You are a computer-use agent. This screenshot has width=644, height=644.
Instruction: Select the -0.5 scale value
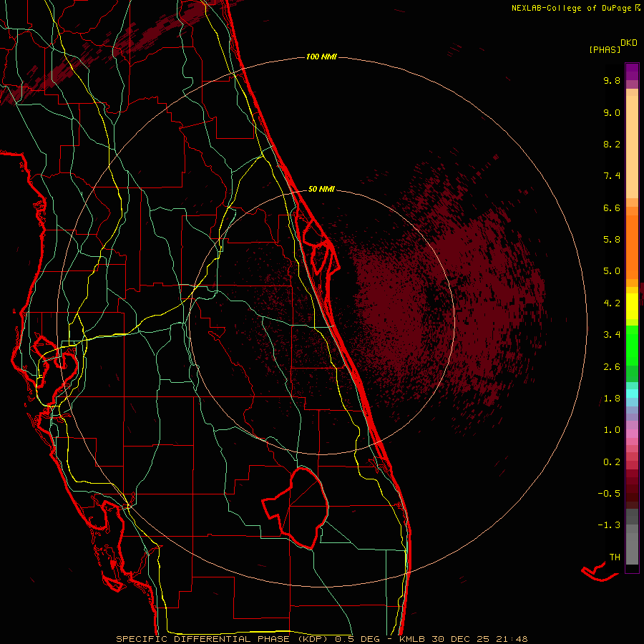point(609,494)
